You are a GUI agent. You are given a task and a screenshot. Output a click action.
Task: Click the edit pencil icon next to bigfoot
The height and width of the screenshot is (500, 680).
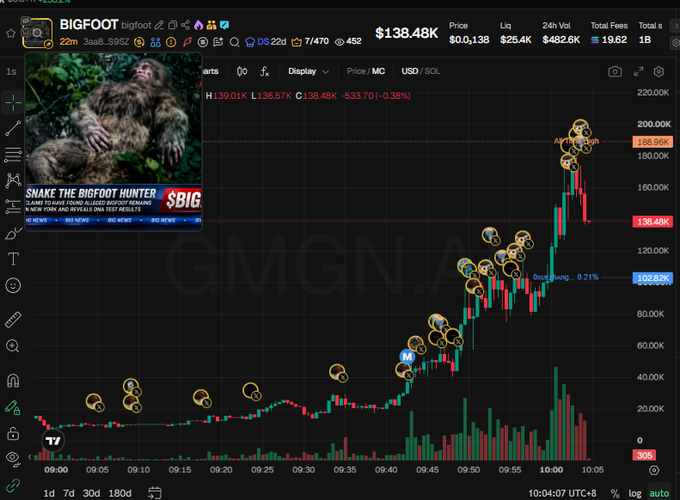(159, 25)
